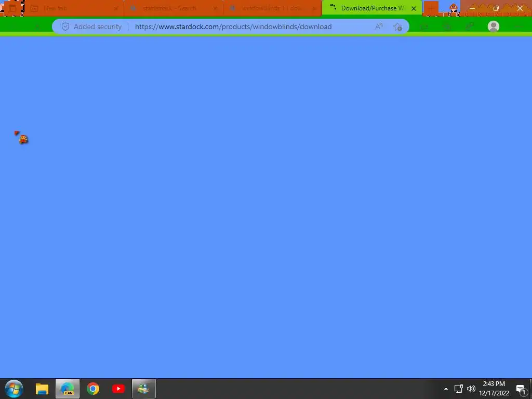Click the Edge Canary taskbar icon
This screenshot has height=399, width=532.
coord(68,389)
